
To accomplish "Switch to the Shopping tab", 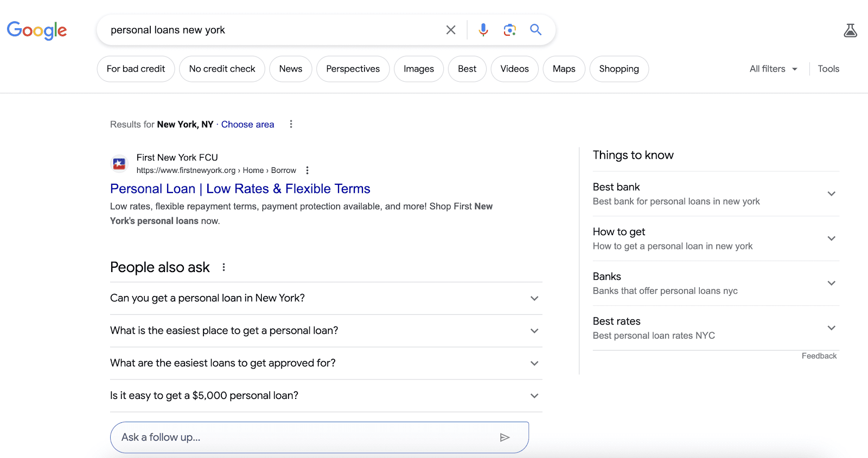I will point(619,69).
